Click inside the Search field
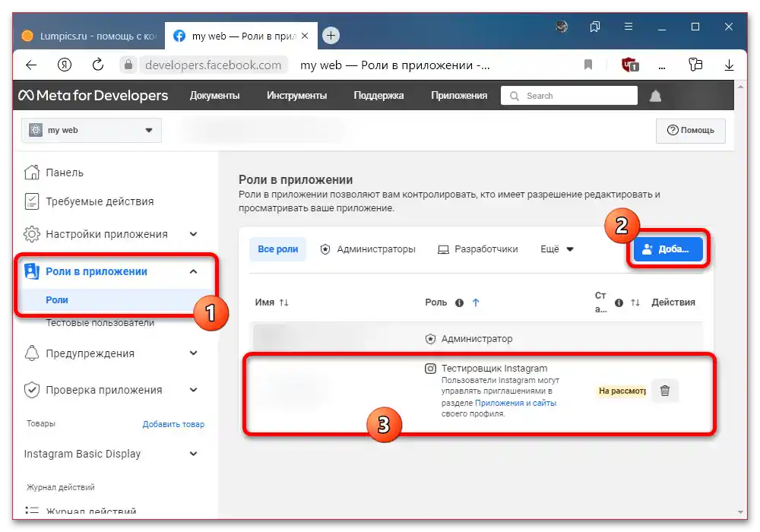This screenshot has height=532, width=760. pyautogui.click(x=568, y=95)
